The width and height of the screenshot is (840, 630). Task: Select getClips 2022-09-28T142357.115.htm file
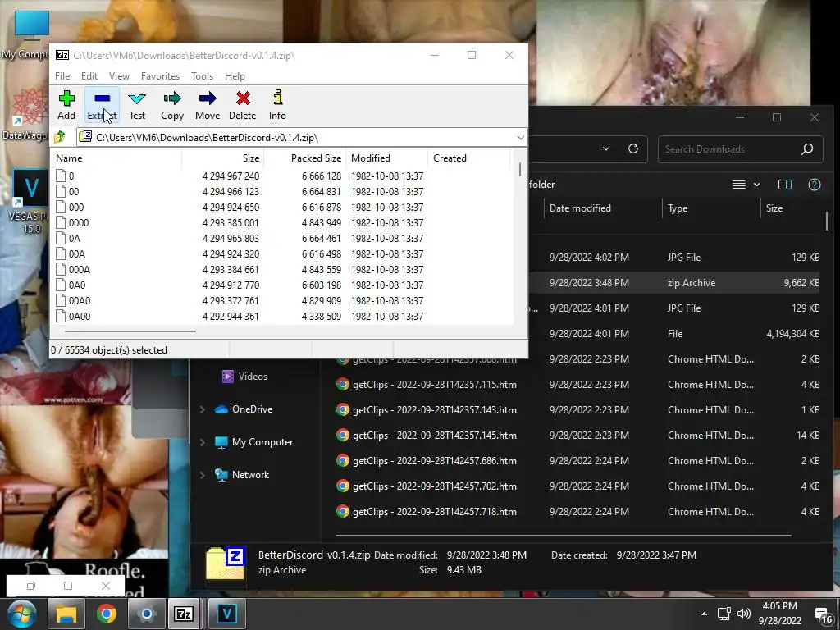[435, 385]
